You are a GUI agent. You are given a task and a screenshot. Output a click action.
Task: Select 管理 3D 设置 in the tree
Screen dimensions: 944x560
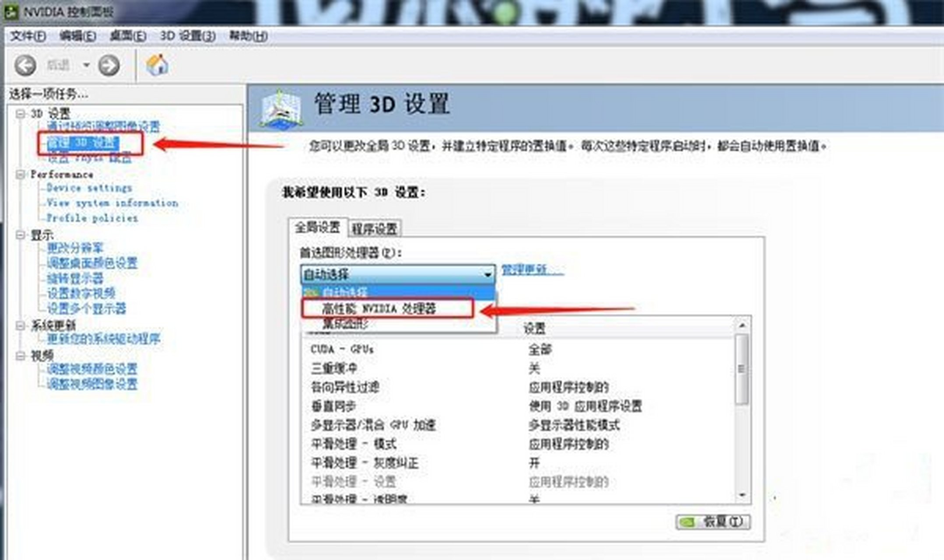(83, 143)
